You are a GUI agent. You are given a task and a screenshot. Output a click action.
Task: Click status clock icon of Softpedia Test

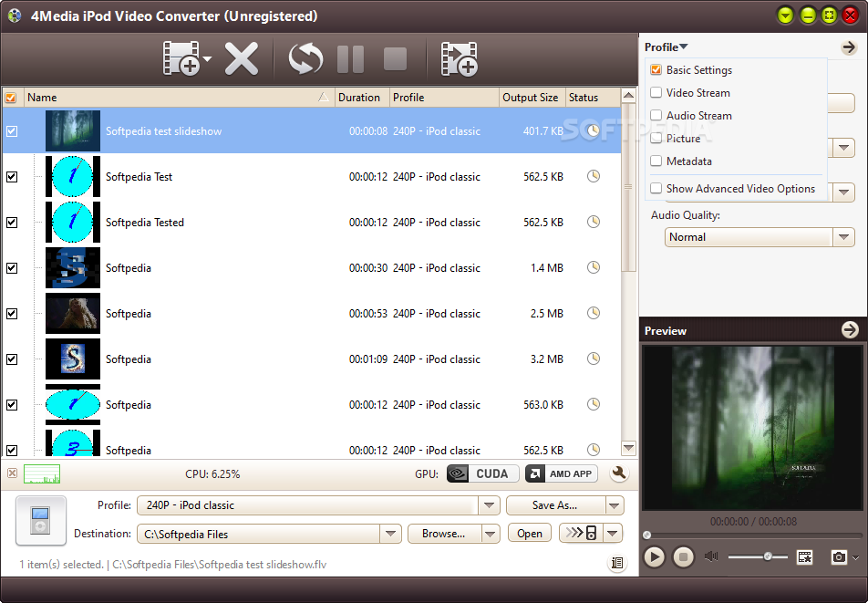pyautogui.click(x=594, y=176)
